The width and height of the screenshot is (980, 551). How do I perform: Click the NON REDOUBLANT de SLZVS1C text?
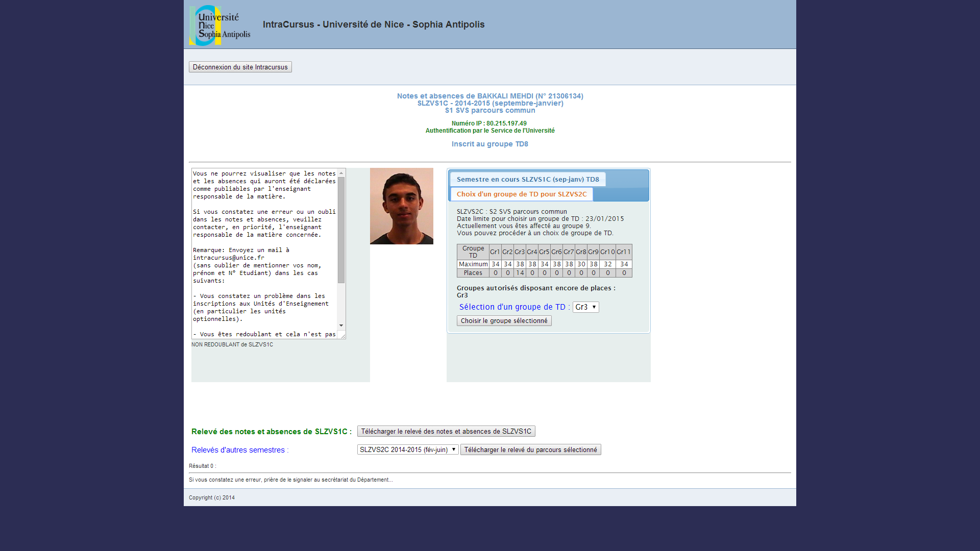[232, 344]
